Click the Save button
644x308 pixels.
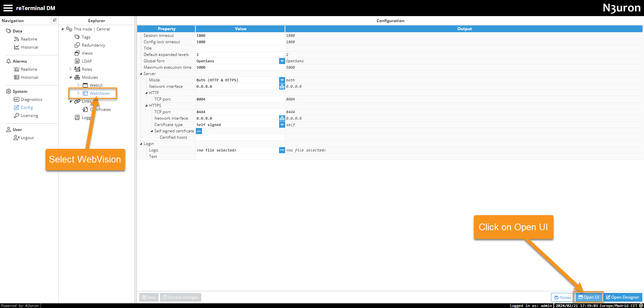149,297
